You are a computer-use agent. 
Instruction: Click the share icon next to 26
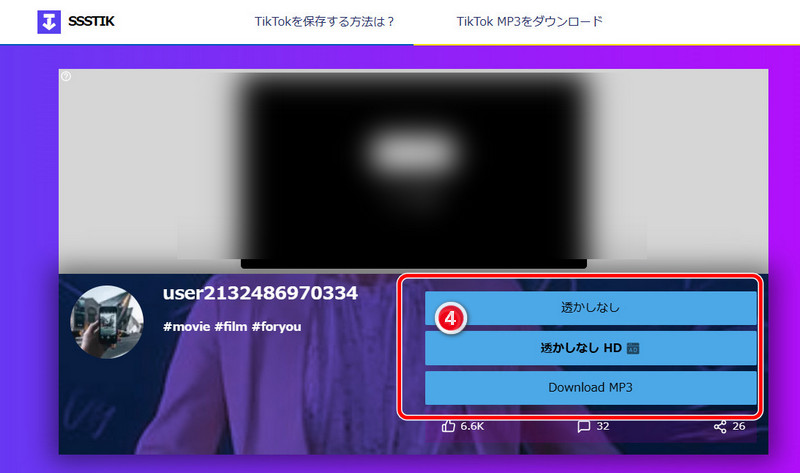[x=720, y=427]
